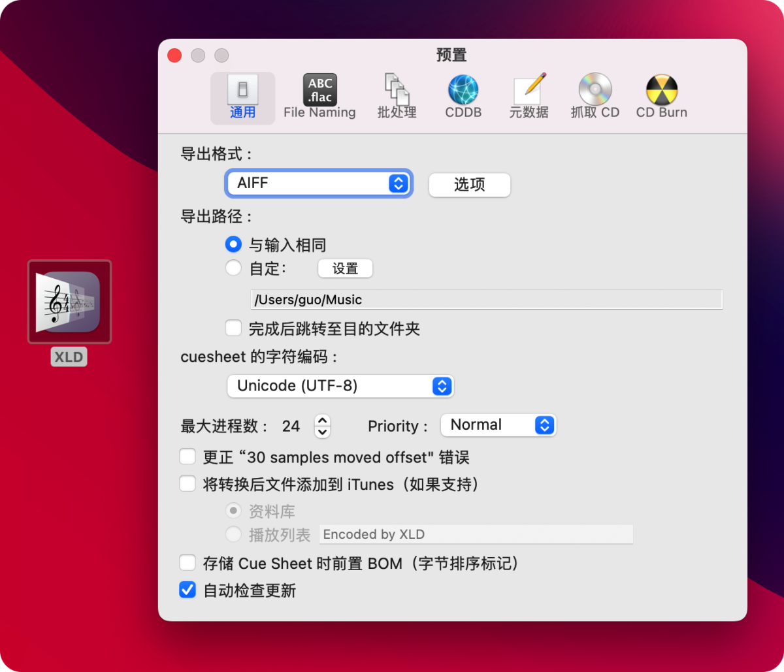Enable BOM when saving Cue Sheet
This screenshot has height=672, width=784.
point(188,562)
